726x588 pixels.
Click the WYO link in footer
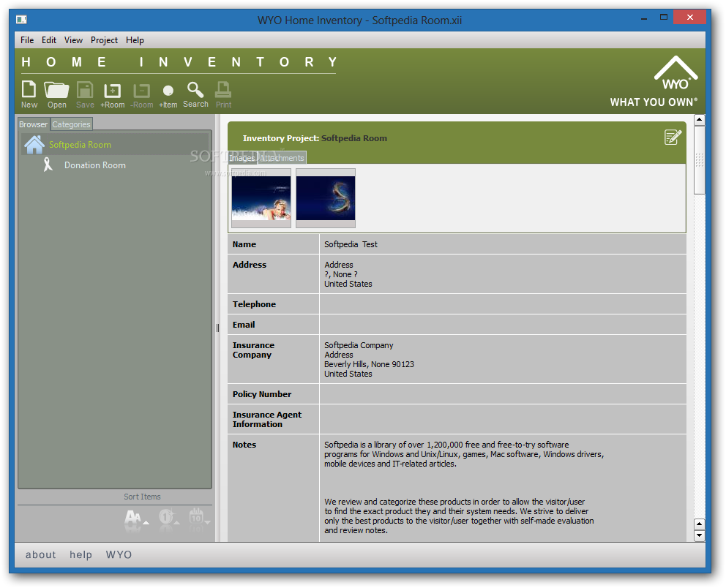point(119,554)
